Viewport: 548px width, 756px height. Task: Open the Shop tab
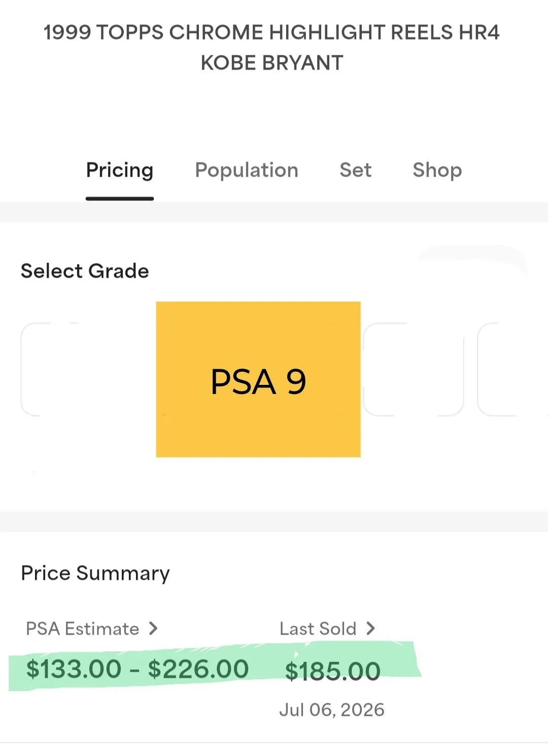coord(437,170)
